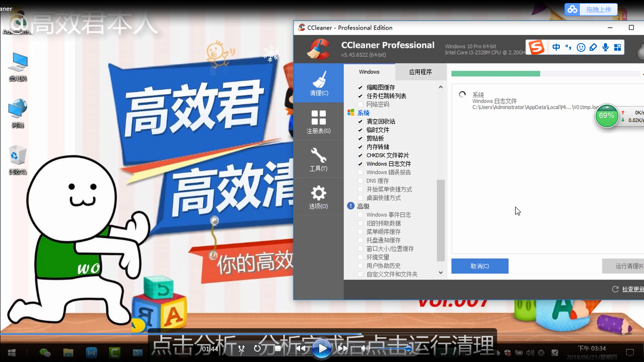Click the cleaning list scrollbar thumb

pos(441,220)
